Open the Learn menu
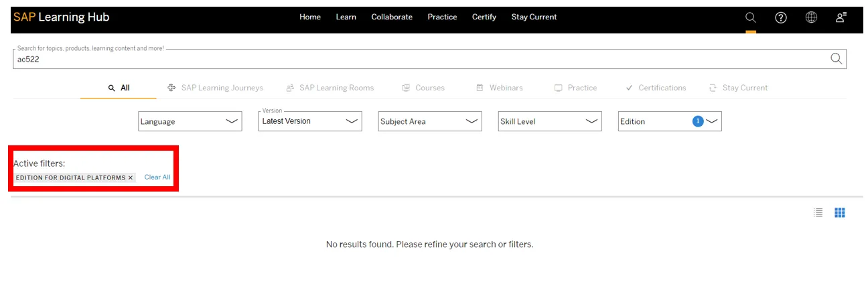 pyautogui.click(x=346, y=17)
